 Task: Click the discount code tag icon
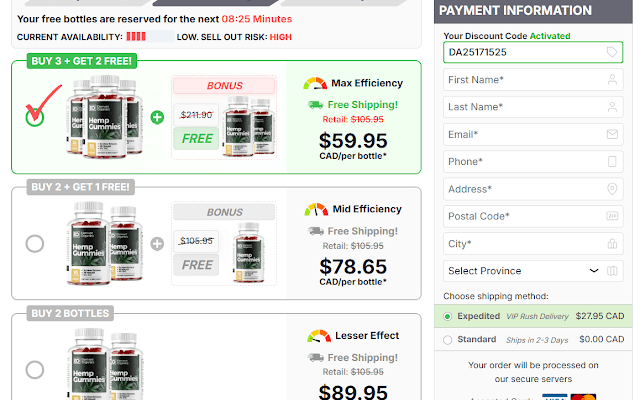coord(612,52)
